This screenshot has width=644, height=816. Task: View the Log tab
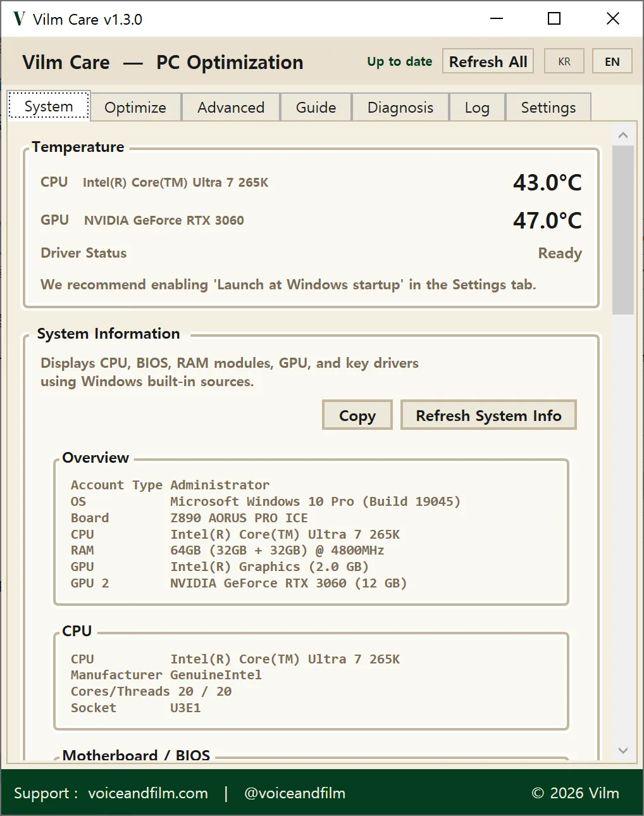477,108
